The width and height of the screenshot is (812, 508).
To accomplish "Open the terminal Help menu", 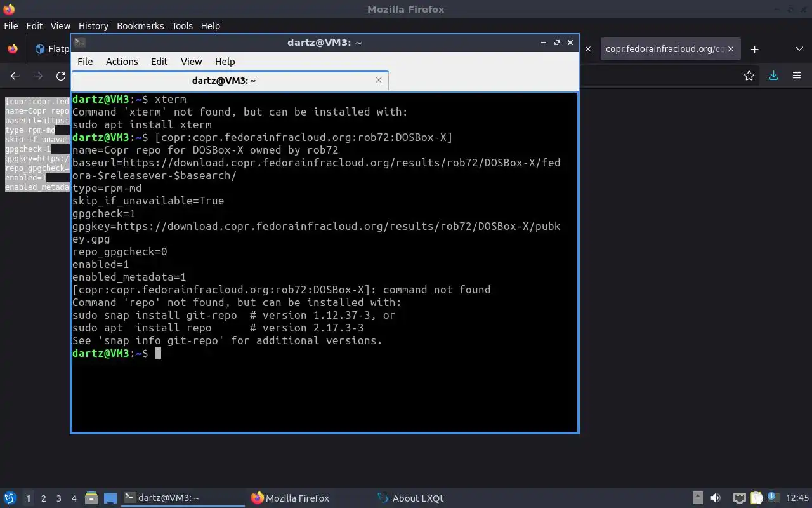I will [225, 61].
